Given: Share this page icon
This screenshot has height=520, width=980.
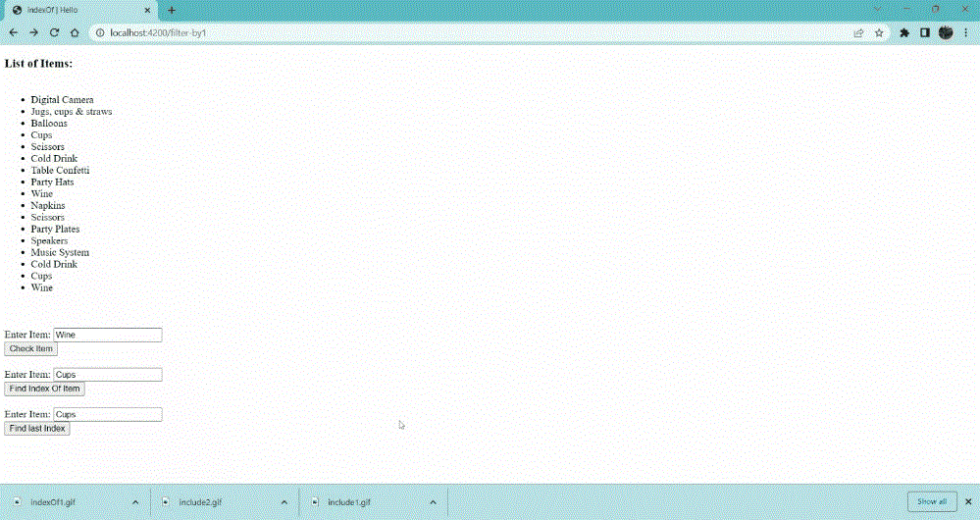Looking at the screenshot, I should coord(858,32).
